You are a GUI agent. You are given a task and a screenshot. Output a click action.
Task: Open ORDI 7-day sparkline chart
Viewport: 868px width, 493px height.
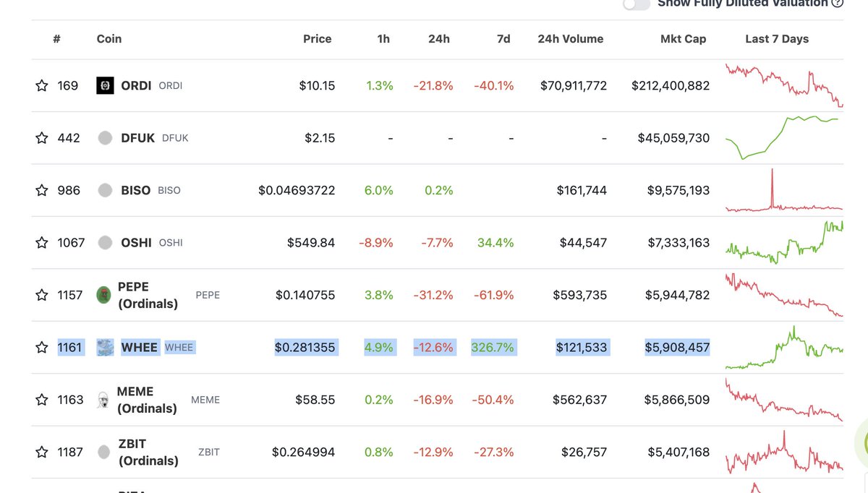784,85
